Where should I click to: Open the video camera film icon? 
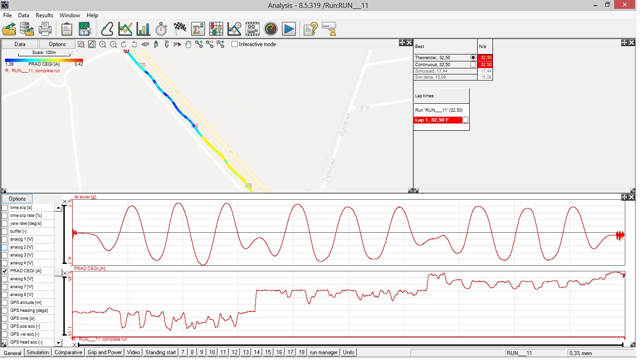coord(253,29)
